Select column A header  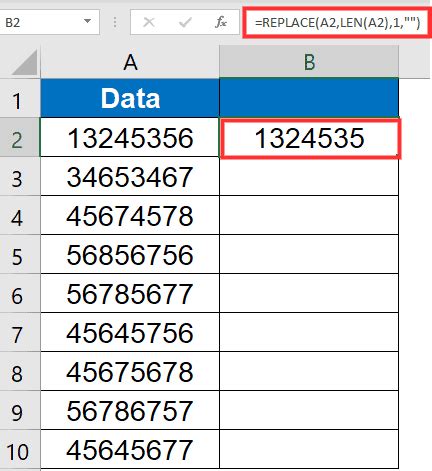pos(130,62)
